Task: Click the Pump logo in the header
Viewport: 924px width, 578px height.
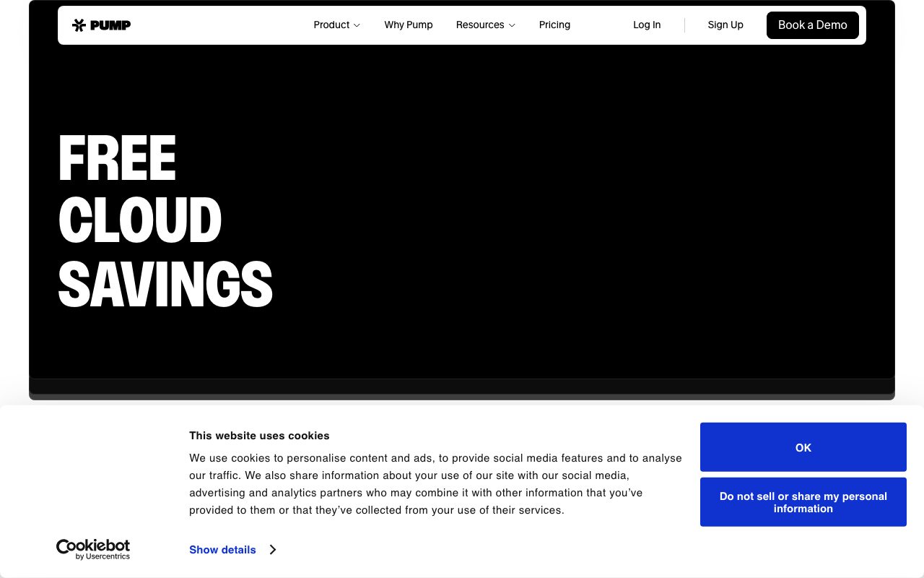Action: [x=101, y=25]
